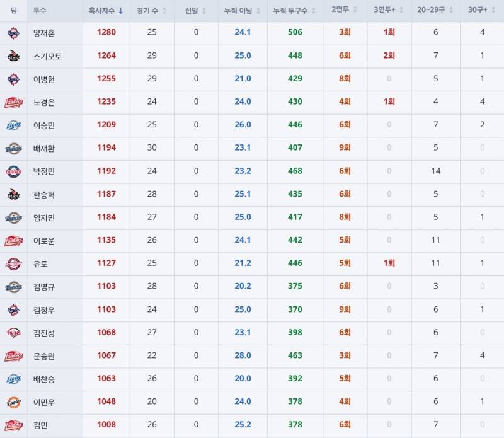504x438 pixels.
Task: Click the team logo beside 한승혁
Action: (13, 195)
